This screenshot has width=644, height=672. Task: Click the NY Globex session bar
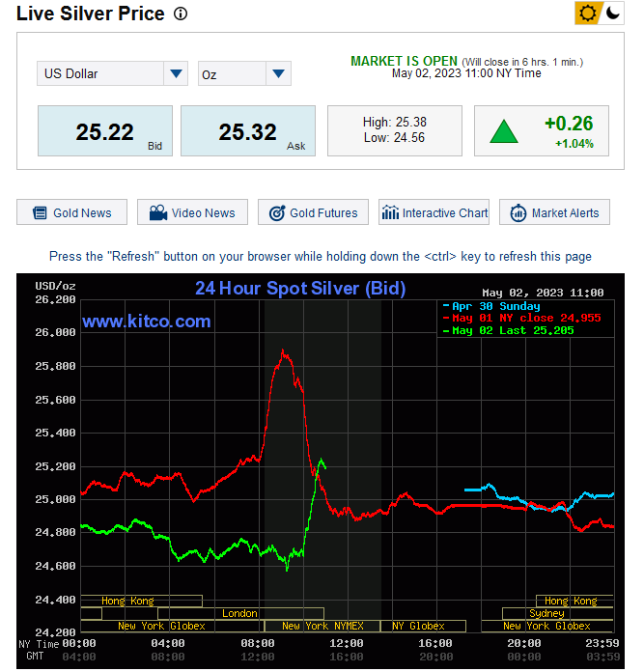pyautogui.click(x=423, y=626)
